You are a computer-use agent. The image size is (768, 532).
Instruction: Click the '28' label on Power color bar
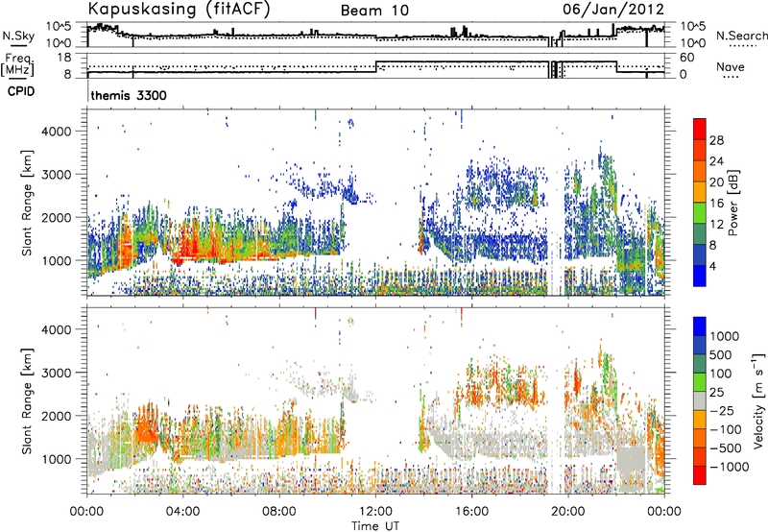point(716,140)
